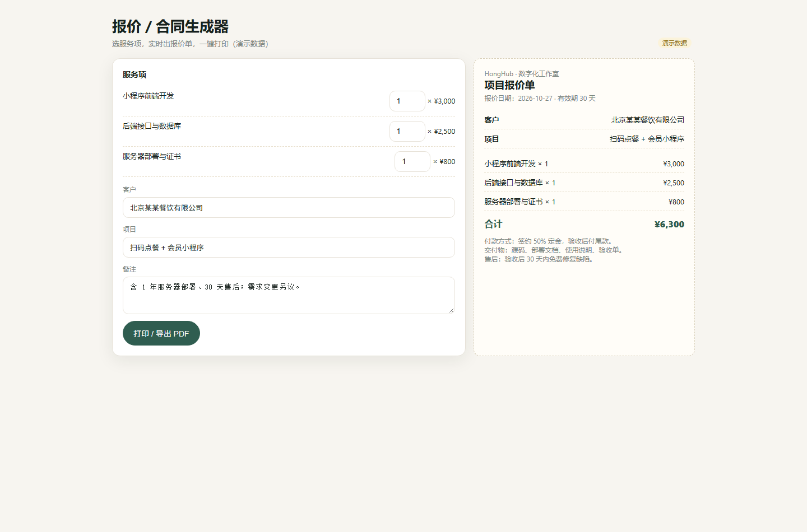Select the 付款方式 terms line

pos(549,241)
